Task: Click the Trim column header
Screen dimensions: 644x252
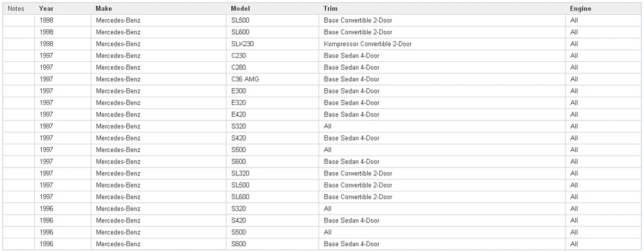Action: (x=442, y=8)
